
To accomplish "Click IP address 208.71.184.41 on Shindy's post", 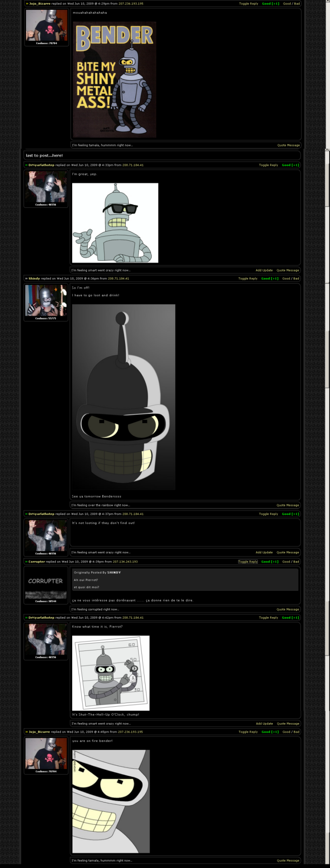I will click(118, 278).
